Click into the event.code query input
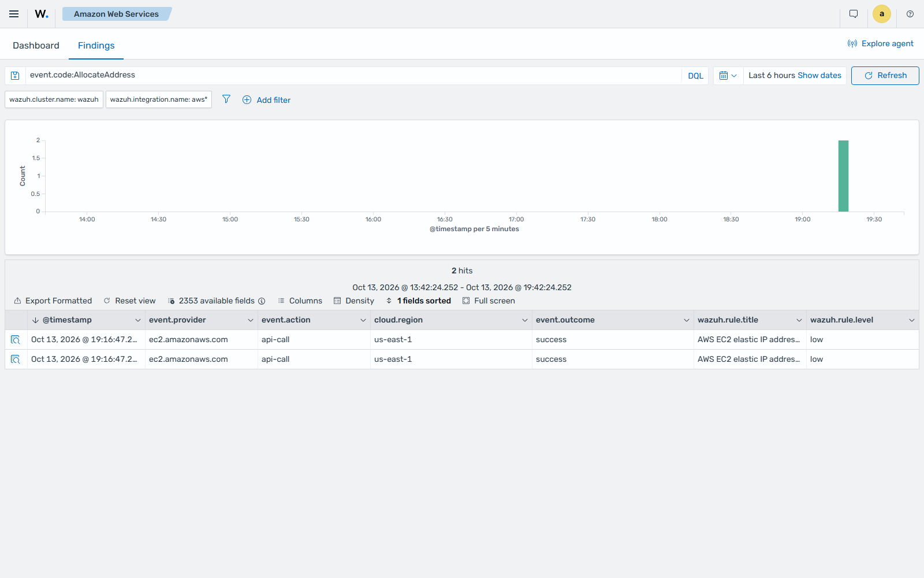 353,75
